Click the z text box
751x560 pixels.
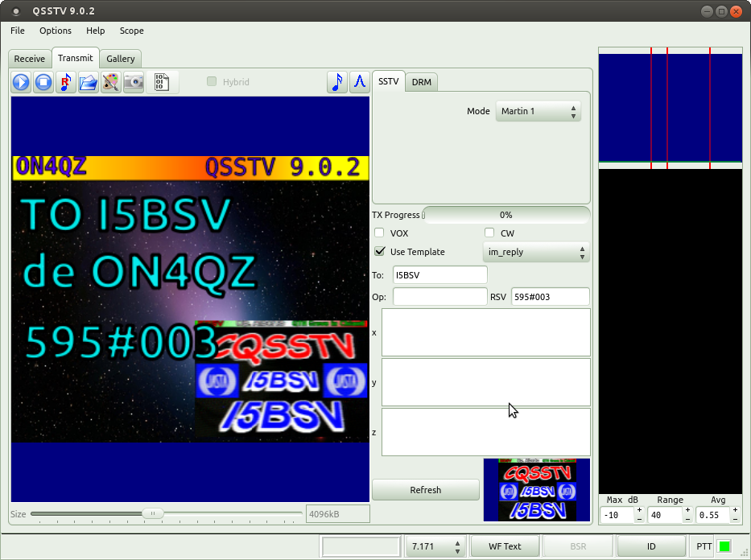click(486, 432)
